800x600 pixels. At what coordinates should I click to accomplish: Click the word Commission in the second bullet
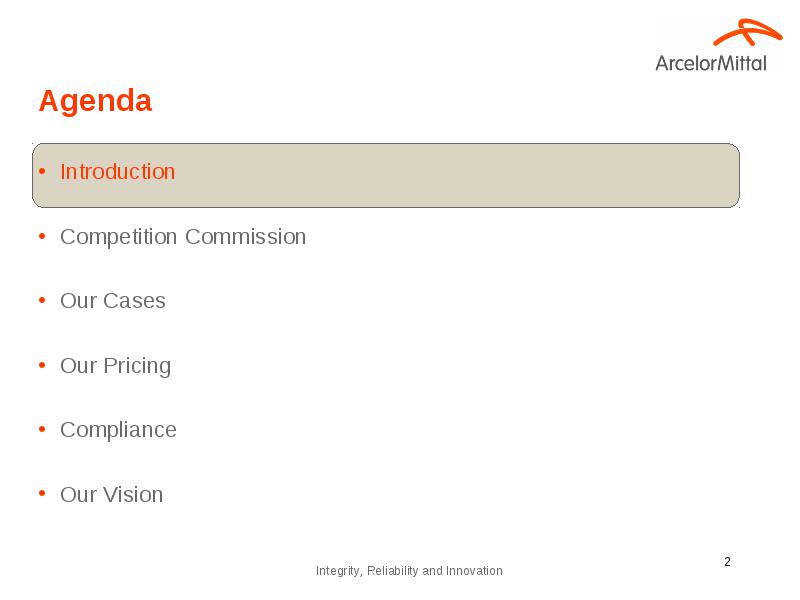pyautogui.click(x=245, y=237)
